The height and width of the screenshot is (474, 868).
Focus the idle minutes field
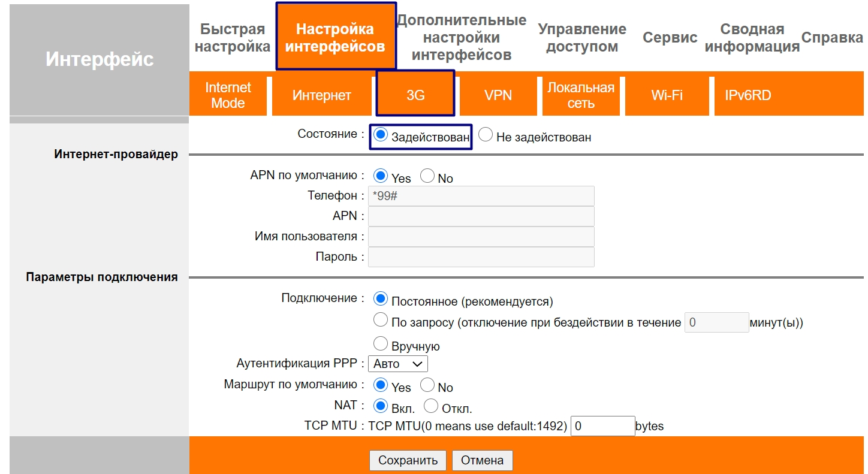717,322
